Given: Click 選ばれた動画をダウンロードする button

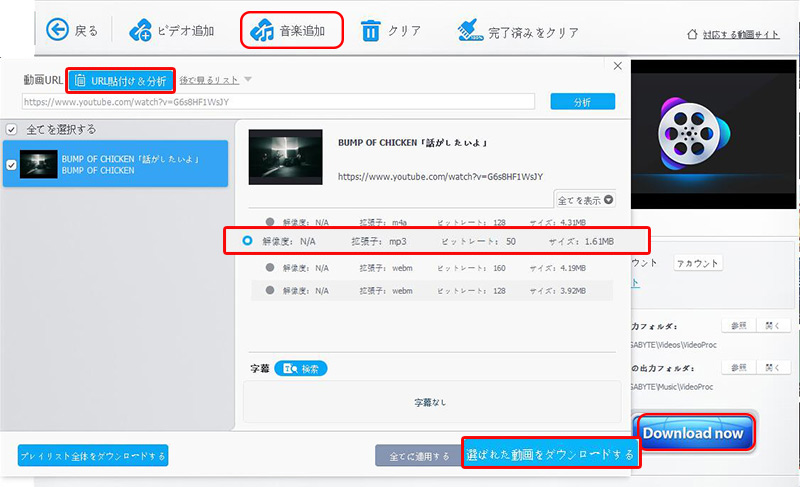Looking at the screenshot, I should [x=550, y=453].
